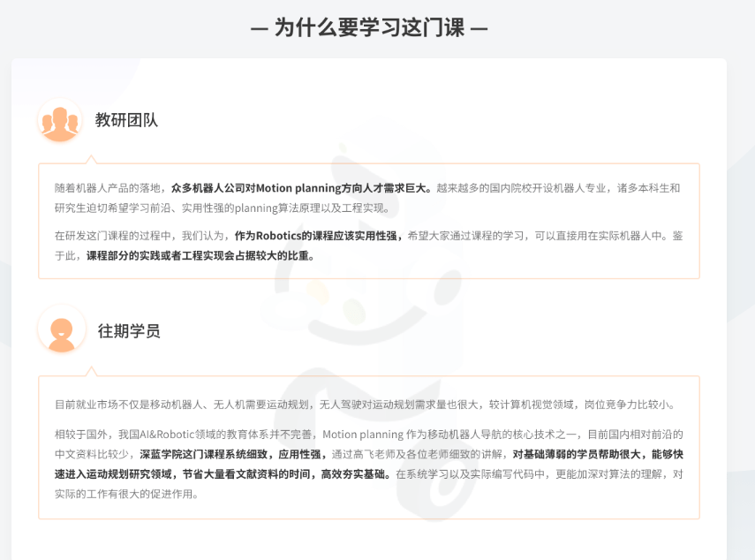The height and width of the screenshot is (560, 755).
Task: Click text 希望大家通过课程的学习
Action: pyautogui.click(x=465, y=236)
